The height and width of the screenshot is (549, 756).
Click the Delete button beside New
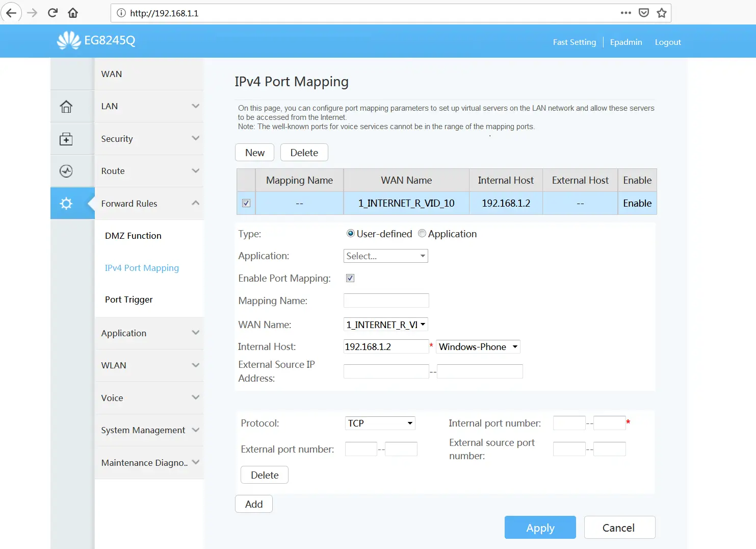304,153
